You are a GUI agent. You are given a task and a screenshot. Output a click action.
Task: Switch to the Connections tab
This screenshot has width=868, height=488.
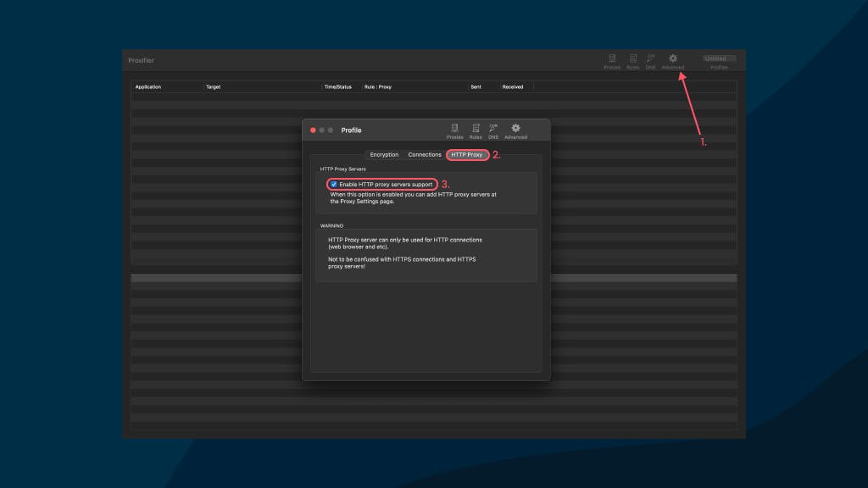coord(425,155)
